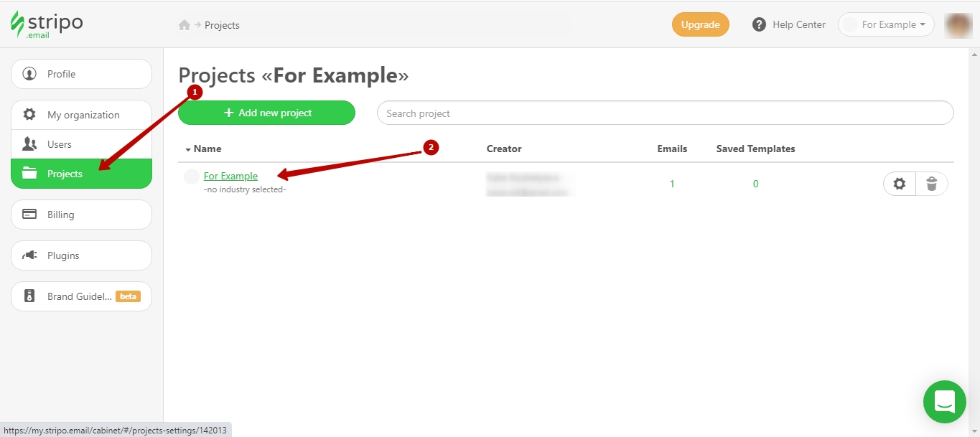Open My organization settings
This screenshot has width=980, height=437.
81,115
